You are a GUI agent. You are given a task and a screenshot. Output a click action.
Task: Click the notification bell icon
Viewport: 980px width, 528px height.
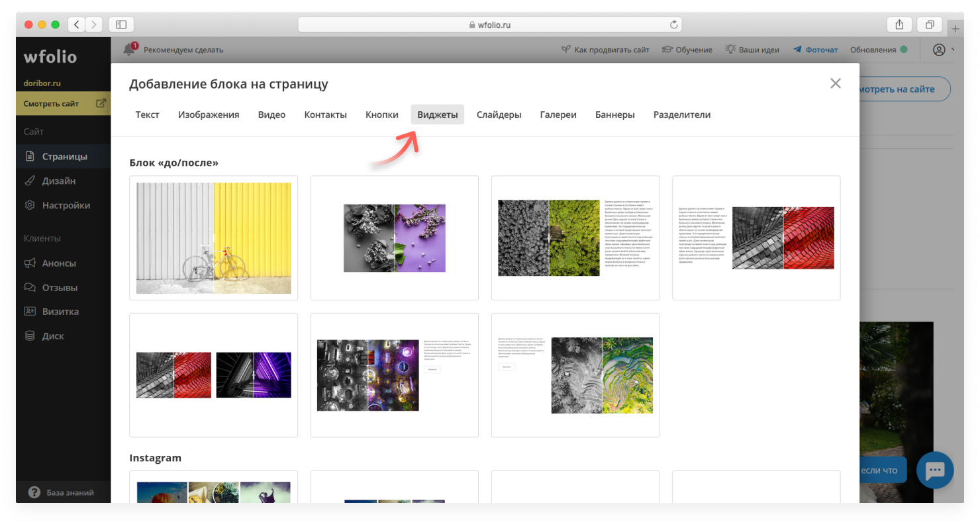(x=130, y=49)
